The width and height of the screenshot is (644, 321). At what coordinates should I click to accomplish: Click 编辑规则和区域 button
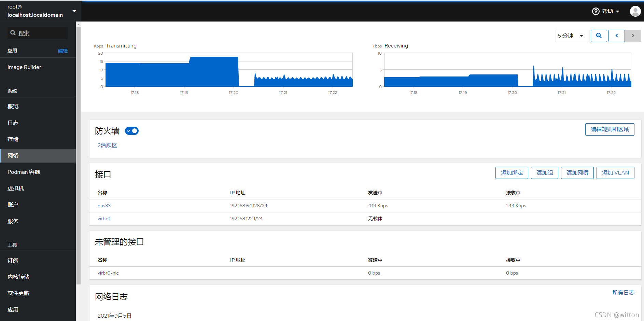pyautogui.click(x=610, y=129)
